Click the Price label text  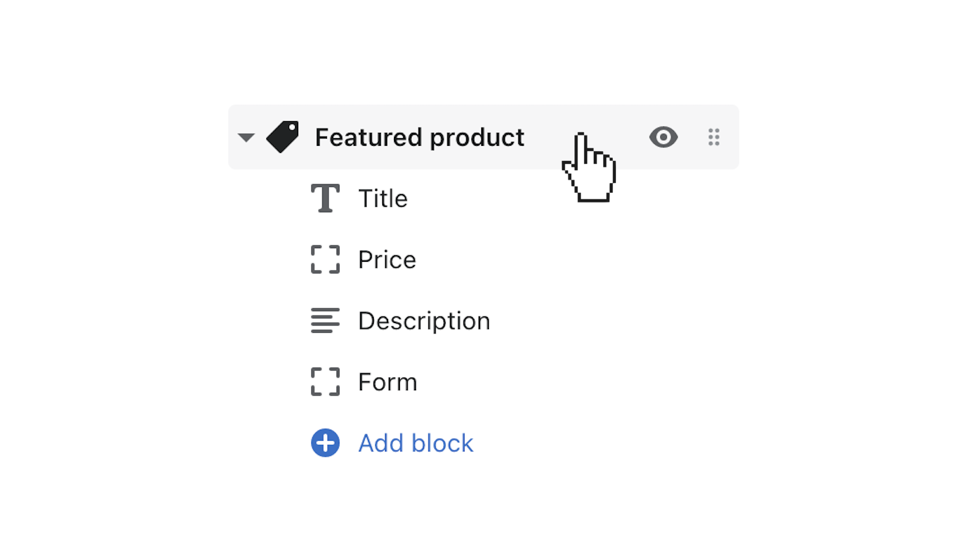coord(387,260)
